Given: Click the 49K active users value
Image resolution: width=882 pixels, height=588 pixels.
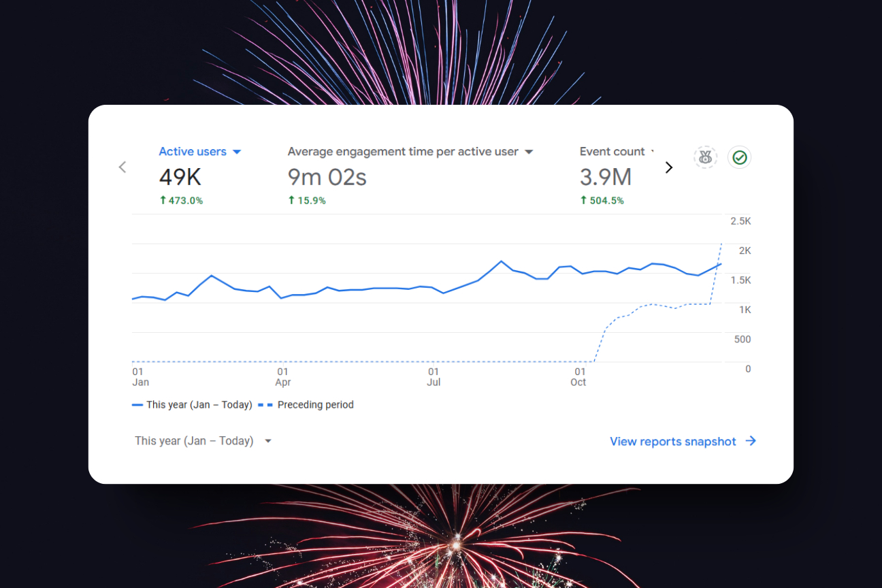Looking at the screenshot, I should point(180,178).
